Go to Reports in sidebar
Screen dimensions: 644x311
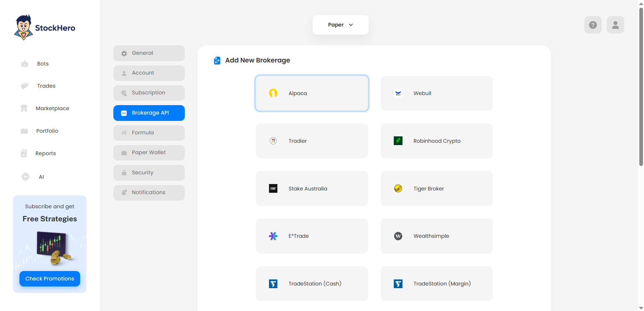click(x=46, y=153)
